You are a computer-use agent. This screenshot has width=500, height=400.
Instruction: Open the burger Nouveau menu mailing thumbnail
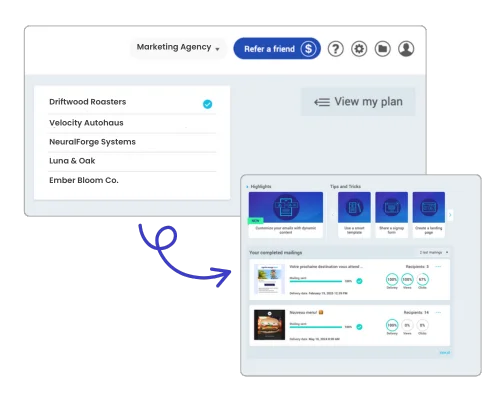tap(269, 325)
